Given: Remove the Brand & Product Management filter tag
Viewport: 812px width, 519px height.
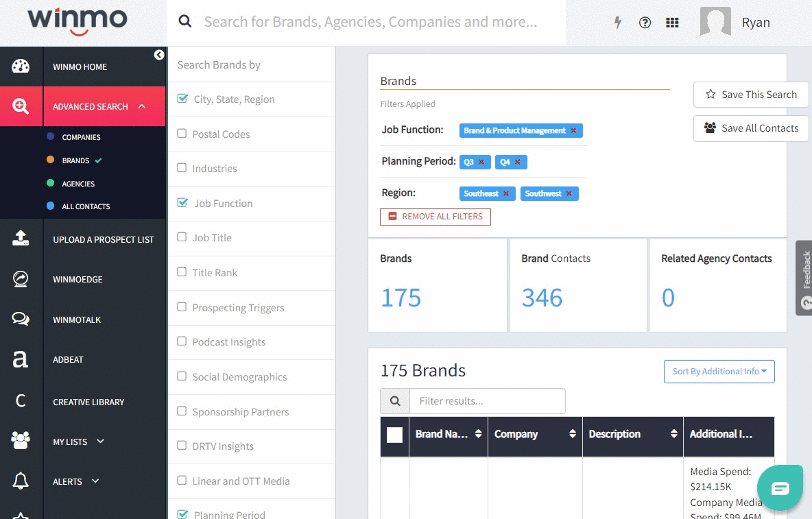Looking at the screenshot, I should pos(573,130).
